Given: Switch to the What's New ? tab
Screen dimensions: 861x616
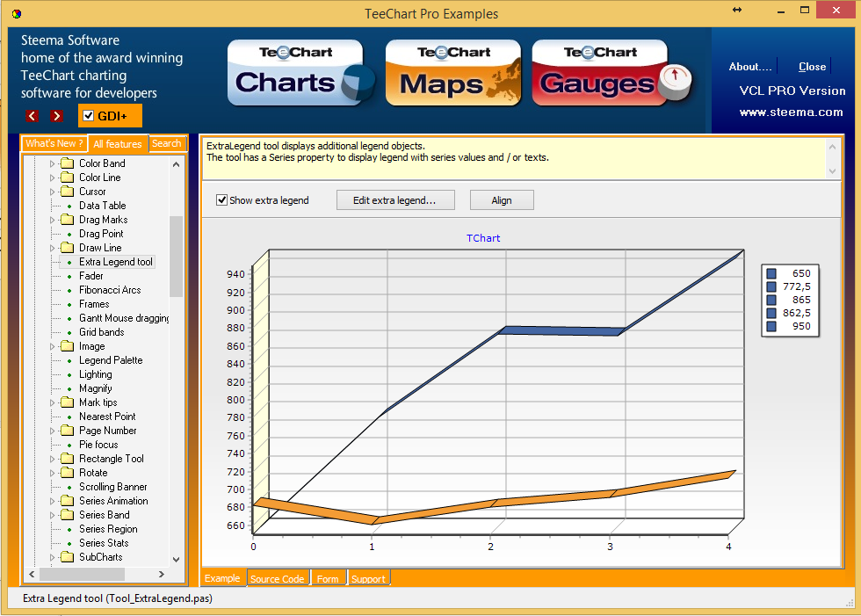Looking at the screenshot, I should tap(54, 143).
